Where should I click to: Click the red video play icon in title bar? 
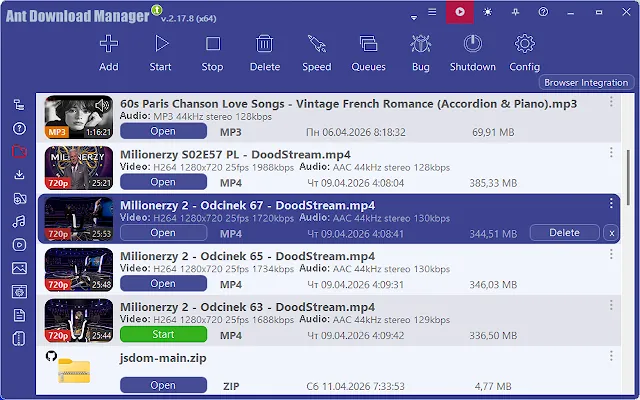coord(460,12)
